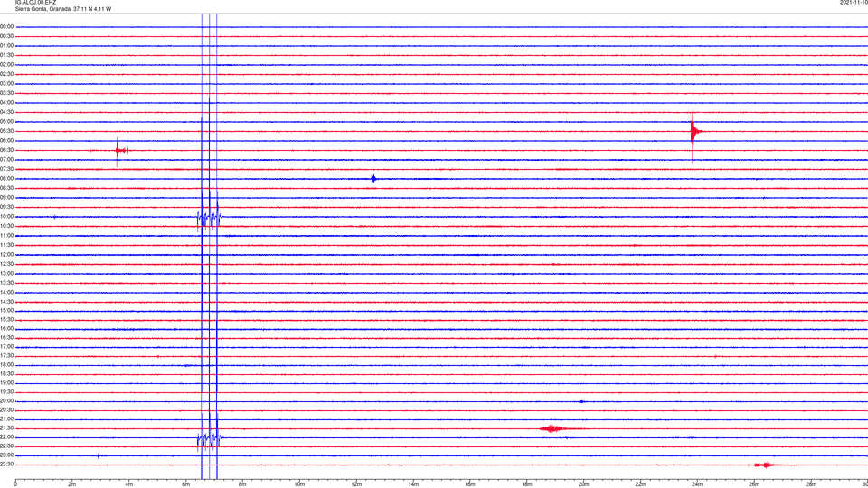Select the 08:00 time row label

tap(6, 179)
